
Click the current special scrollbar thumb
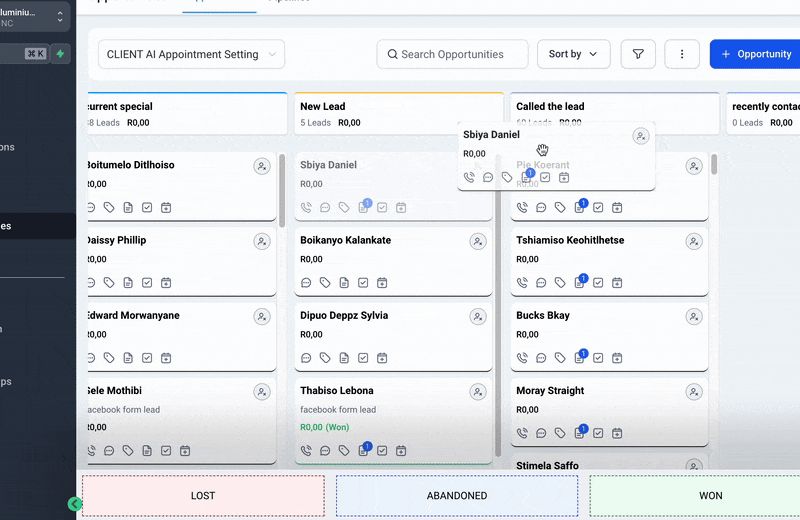point(282,191)
